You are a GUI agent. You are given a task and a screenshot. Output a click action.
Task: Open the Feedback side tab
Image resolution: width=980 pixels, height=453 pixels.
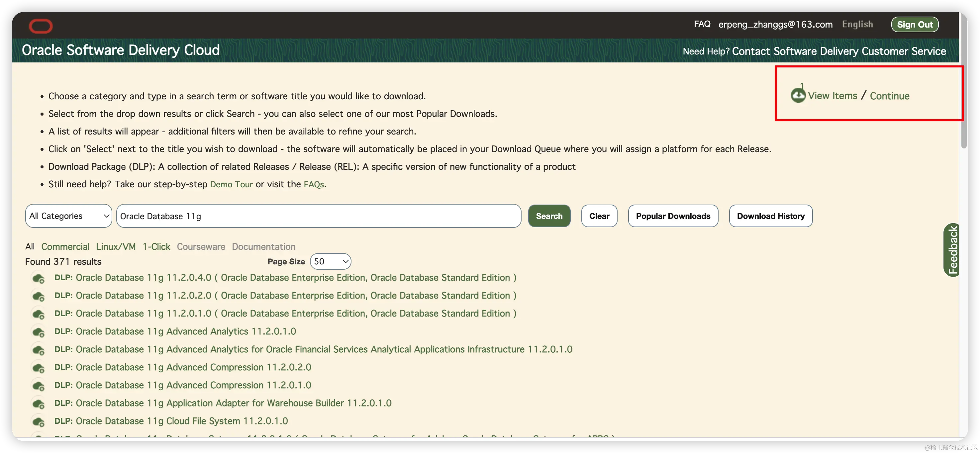click(x=952, y=250)
